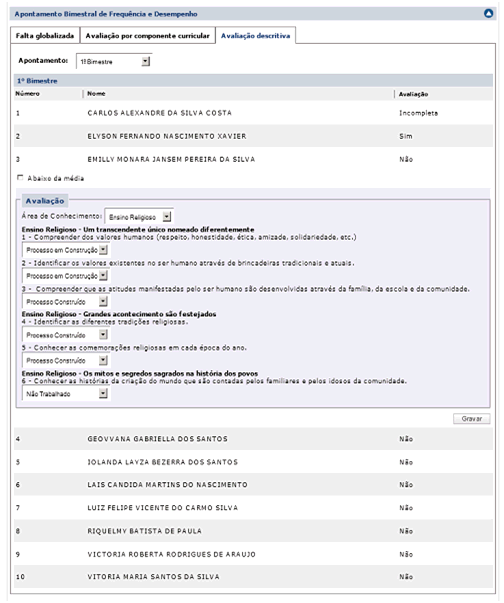The width and height of the screenshot is (504, 603).
Task: Switch to the Falta globalizada tab
Action: [45, 35]
